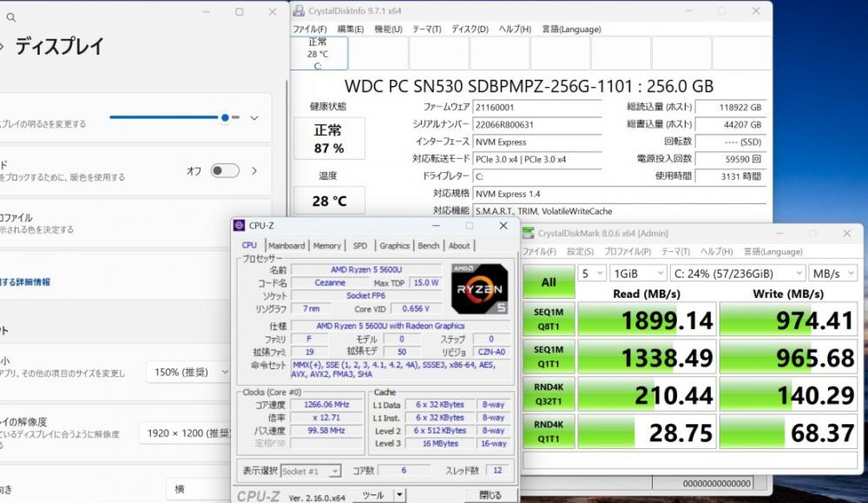Image resolution: width=868 pixels, height=503 pixels.
Task: Switch to the Bench tab in CPU-Z
Action: tap(429, 245)
